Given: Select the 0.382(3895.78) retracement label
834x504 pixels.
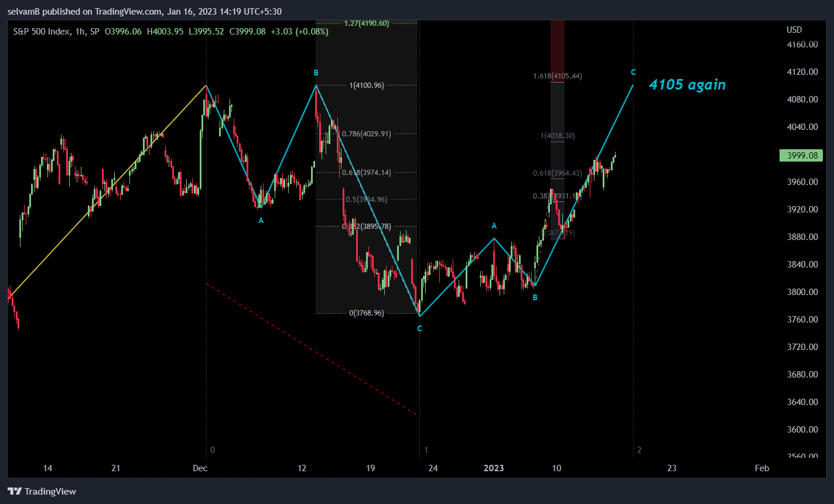Looking at the screenshot, I should 366,226.
